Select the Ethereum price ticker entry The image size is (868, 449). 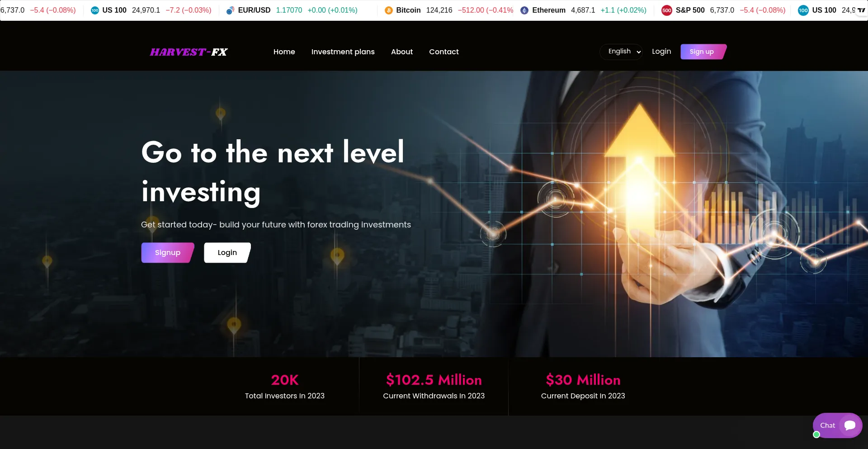(x=583, y=10)
